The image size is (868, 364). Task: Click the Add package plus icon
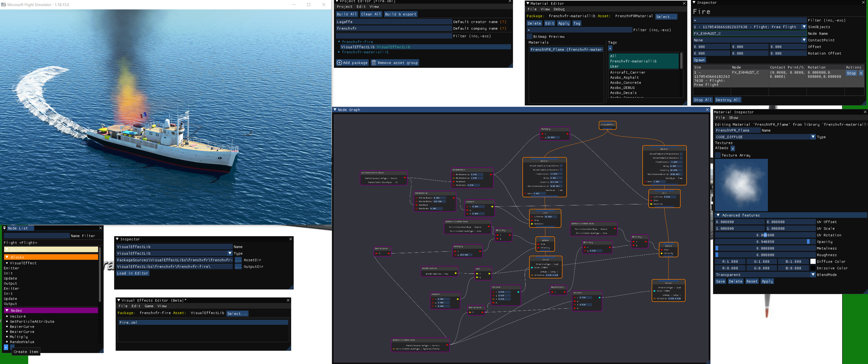point(339,63)
